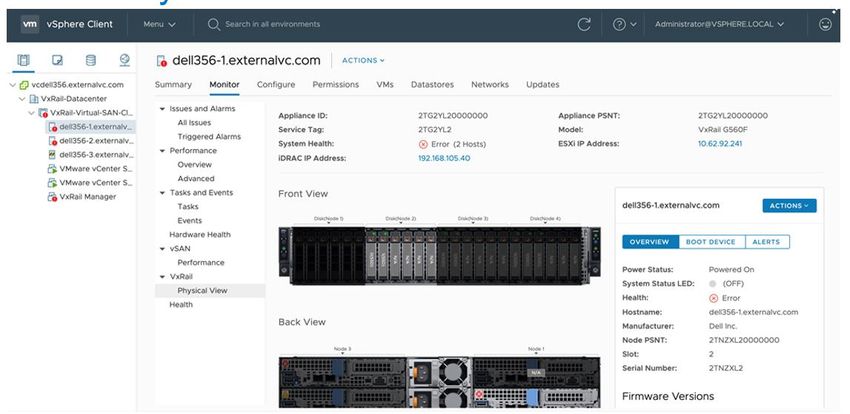Click the VxRail-Datacenter icon in tree
This screenshot has height=414, width=850.
click(34, 99)
